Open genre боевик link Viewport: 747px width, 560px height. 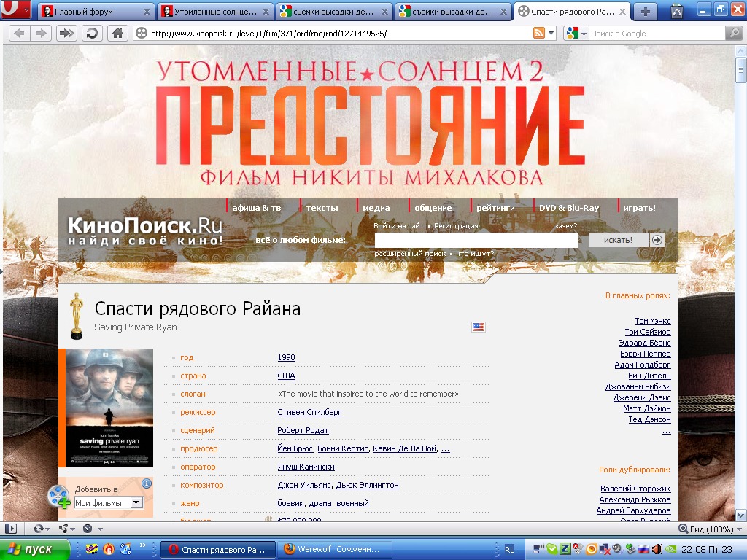click(x=290, y=503)
